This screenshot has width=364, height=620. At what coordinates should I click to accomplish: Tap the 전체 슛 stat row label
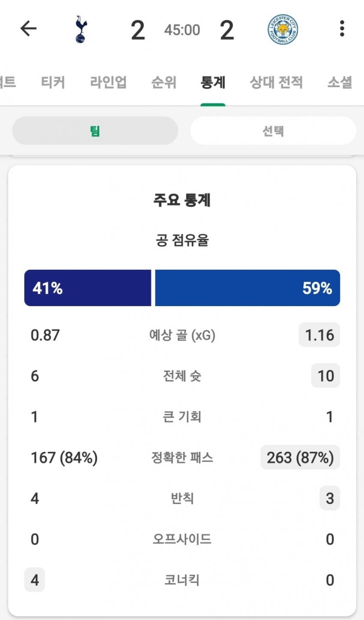point(182,376)
